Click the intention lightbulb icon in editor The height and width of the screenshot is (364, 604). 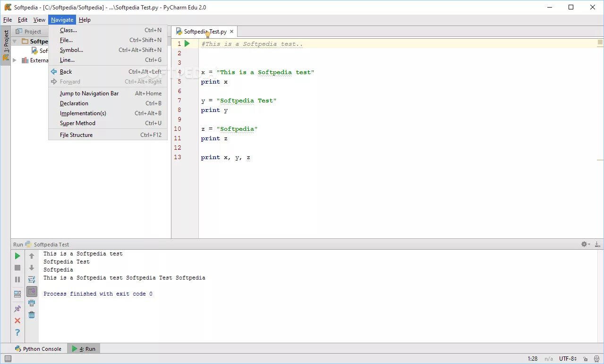pyautogui.click(x=207, y=34)
